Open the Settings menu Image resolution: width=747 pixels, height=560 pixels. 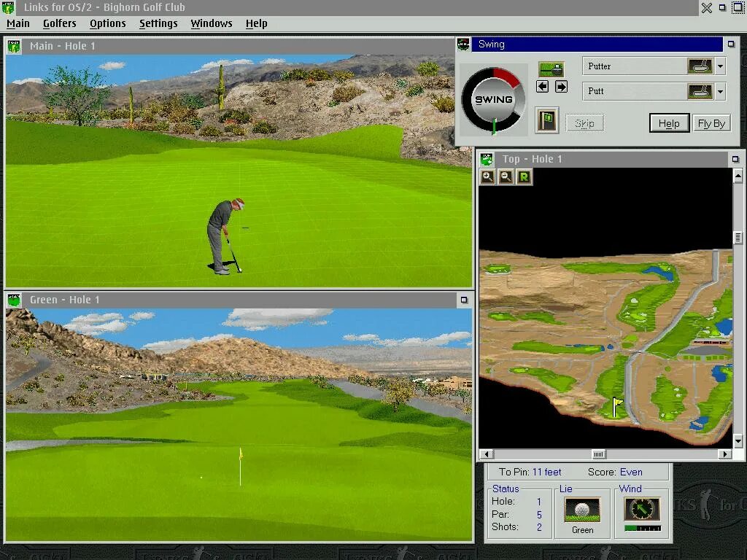point(158,23)
